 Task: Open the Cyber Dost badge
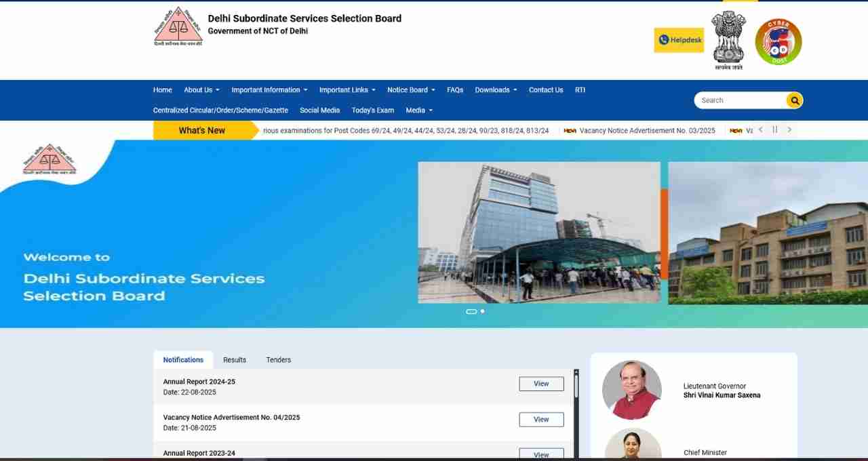pos(778,42)
